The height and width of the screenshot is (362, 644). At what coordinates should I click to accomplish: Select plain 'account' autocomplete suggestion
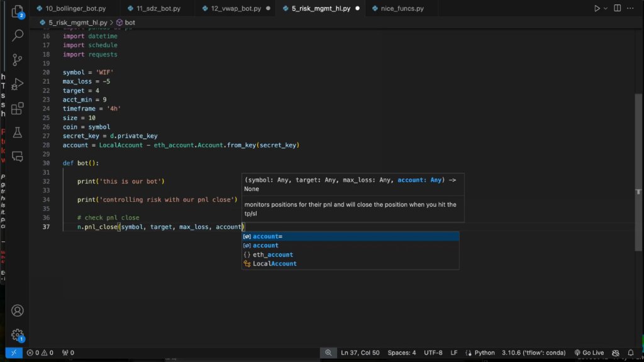tap(350, 246)
